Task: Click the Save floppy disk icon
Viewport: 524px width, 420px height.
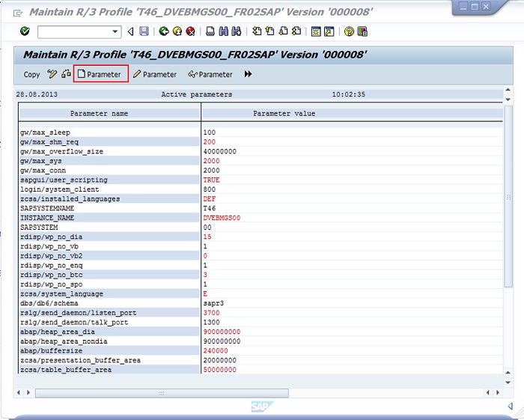Action: [x=144, y=31]
